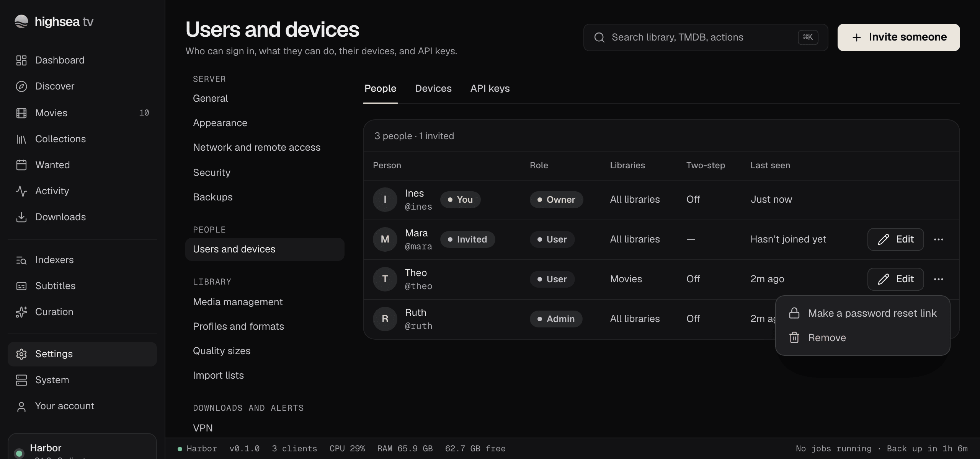Open Downloads arrow icon

point(21,217)
